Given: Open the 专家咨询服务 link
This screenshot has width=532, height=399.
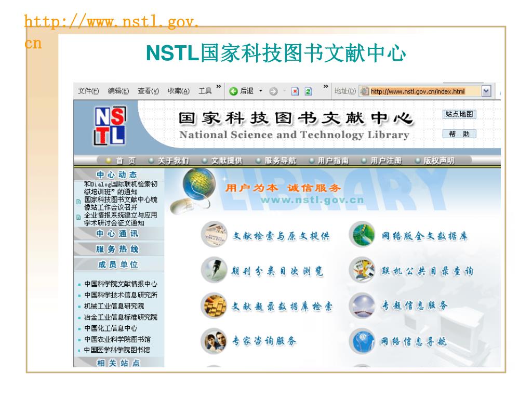Looking at the screenshot, I should 264,341.
